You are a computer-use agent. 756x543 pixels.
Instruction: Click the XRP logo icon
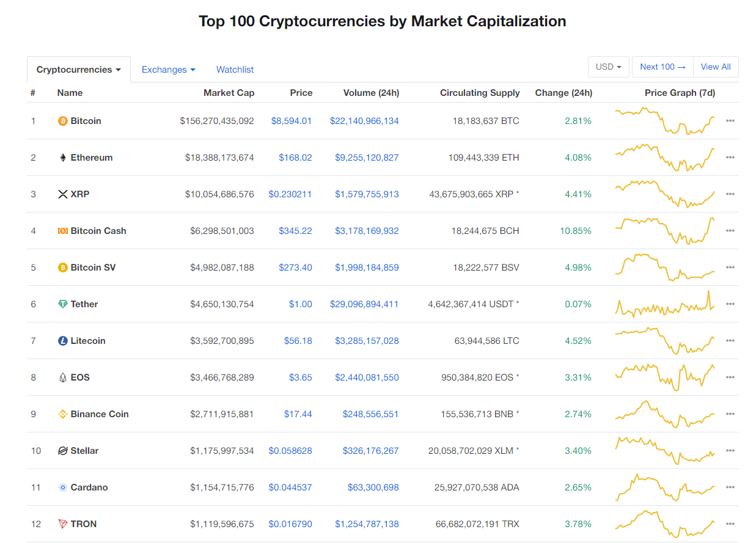click(62, 194)
